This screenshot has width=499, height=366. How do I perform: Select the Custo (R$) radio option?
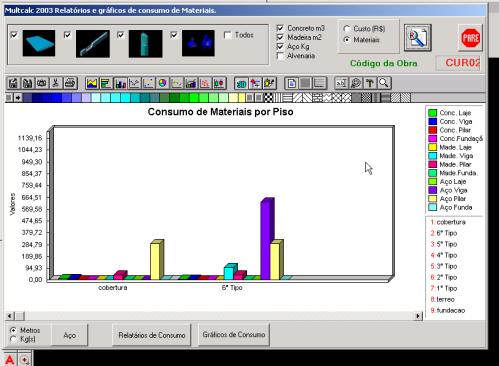pyautogui.click(x=347, y=29)
